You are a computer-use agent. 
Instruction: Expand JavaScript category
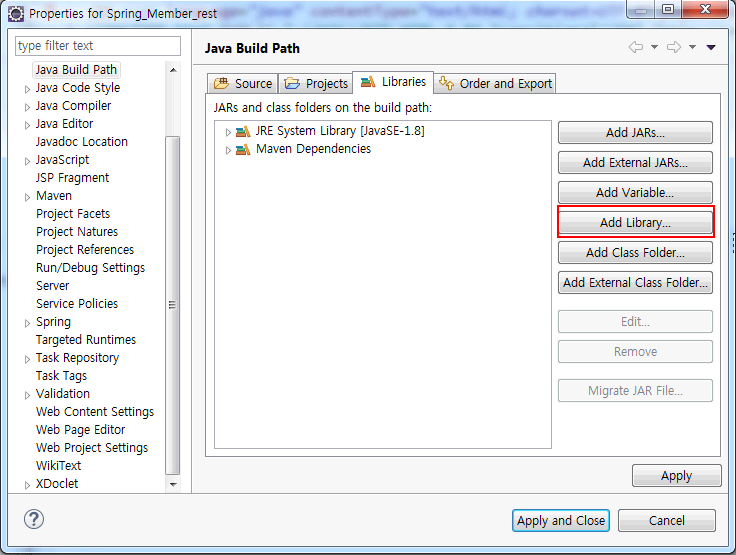[x=27, y=161]
